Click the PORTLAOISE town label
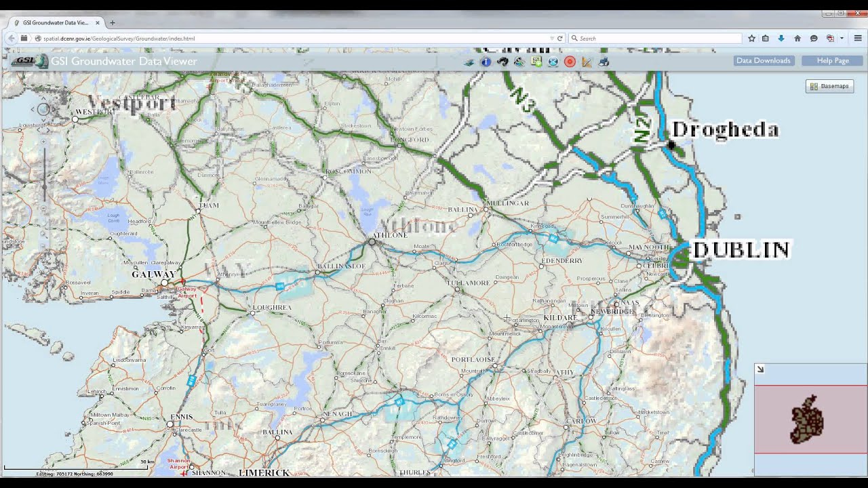868x488 pixels. 473,359
